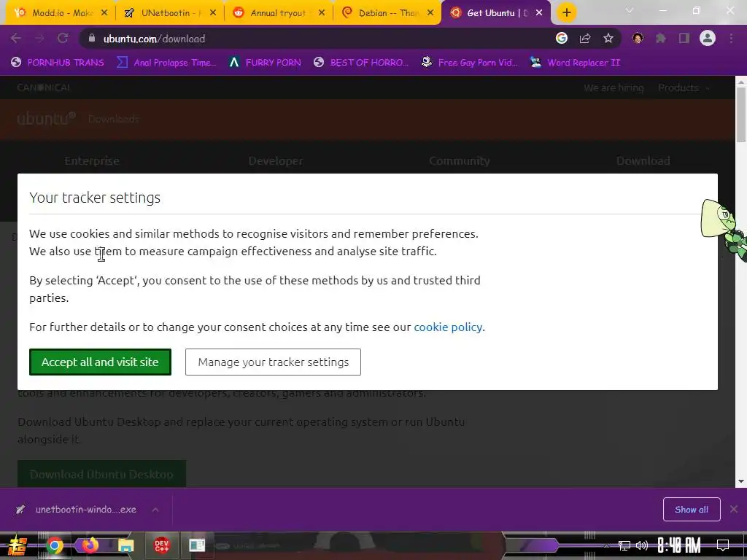747x560 pixels.
Task: Open the BEST OF HORRO... bookmark
Action: pos(363,63)
